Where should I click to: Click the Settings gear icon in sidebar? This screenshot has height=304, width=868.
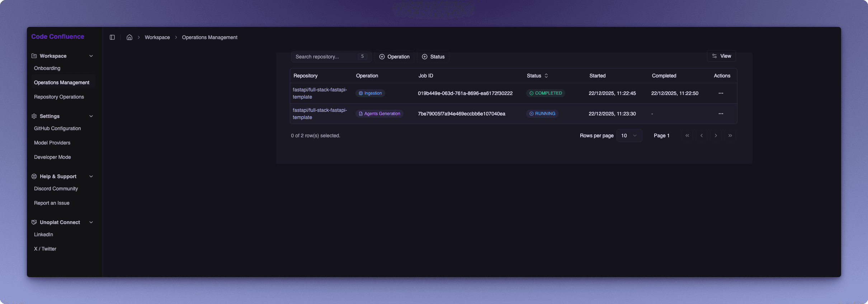pos(34,116)
